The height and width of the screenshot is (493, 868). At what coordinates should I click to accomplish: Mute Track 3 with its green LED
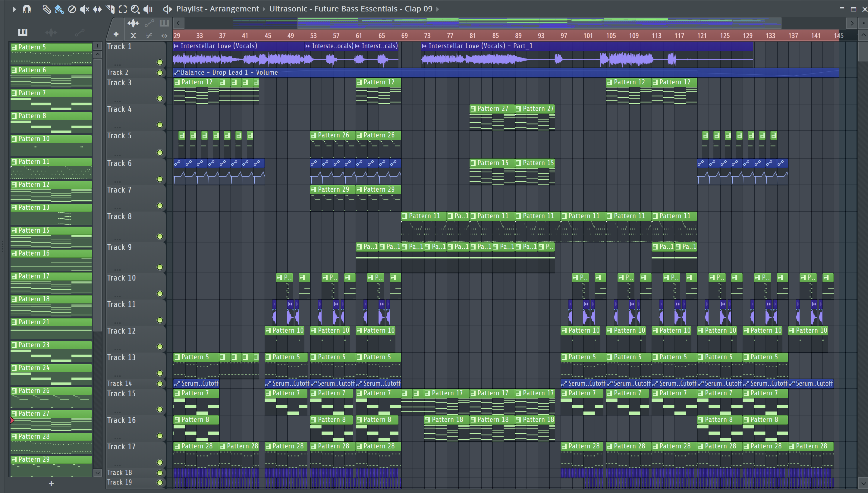(x=160, y=99)
